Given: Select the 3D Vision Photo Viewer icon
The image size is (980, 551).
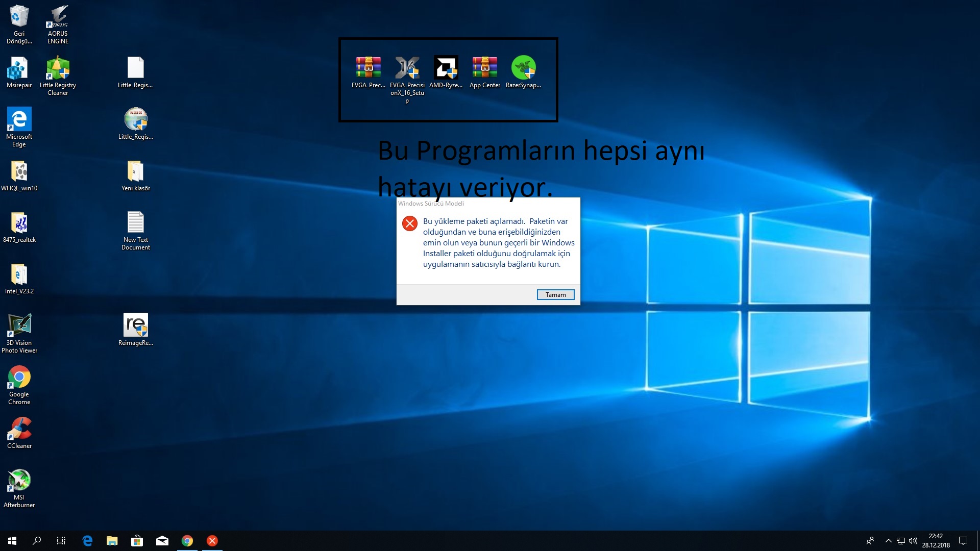Looking at the screenshot, I should (19, 332).
